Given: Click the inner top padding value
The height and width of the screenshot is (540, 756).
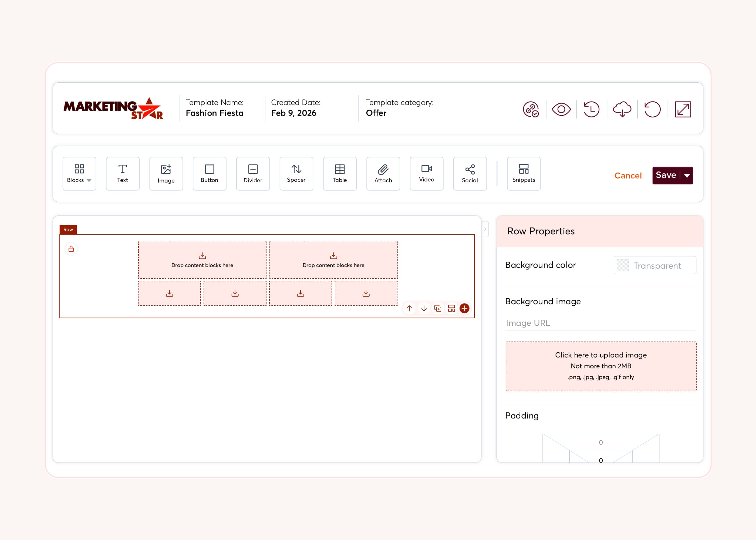Looking at the screenshot, I should (x=601, y=460).
